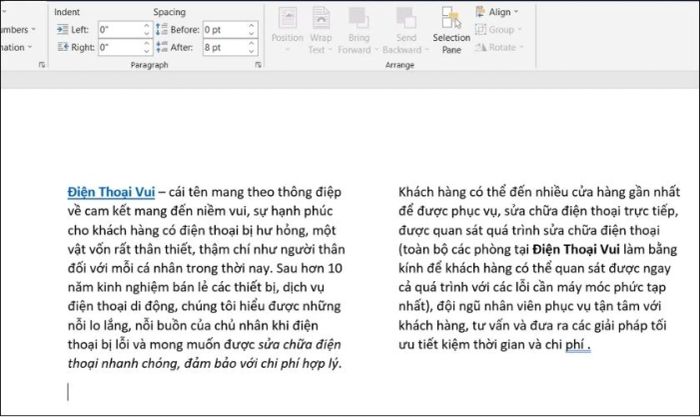Click the Group objects icon
This screenshot has width=700, height=417.
tap(480, 29)
